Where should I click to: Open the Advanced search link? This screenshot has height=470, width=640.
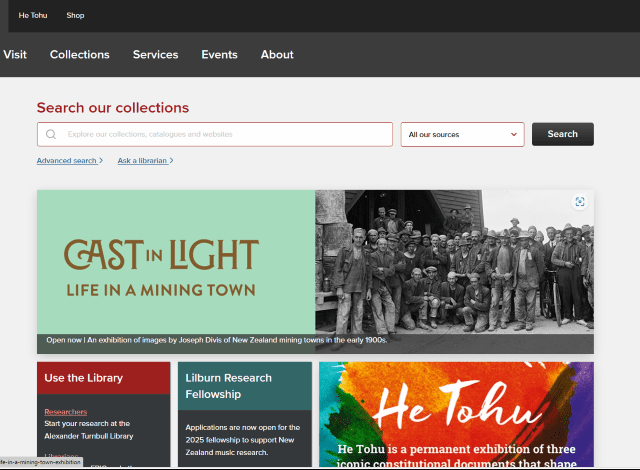point(70,161)
